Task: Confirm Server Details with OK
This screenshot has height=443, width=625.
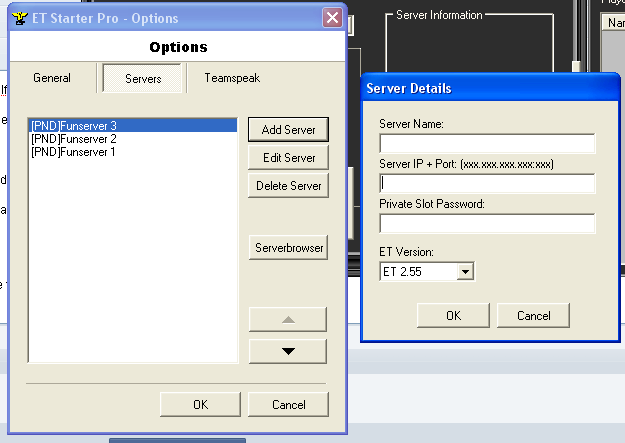Action: tap(453, 315)
